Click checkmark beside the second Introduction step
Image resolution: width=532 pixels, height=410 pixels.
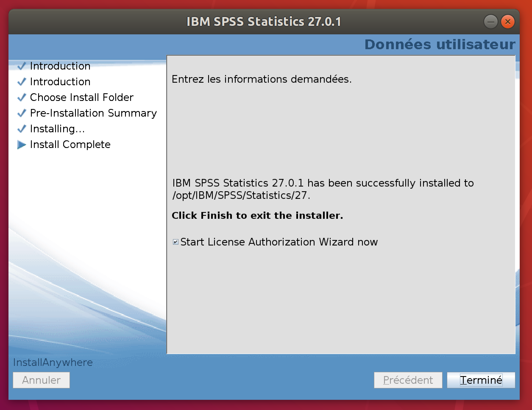[x=21, y=82]
